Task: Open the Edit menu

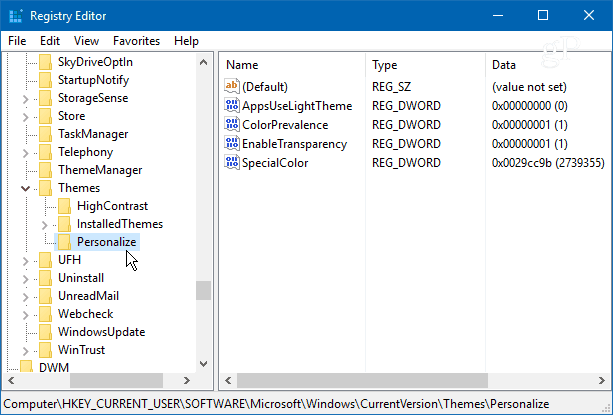Action: click(50, 41)
